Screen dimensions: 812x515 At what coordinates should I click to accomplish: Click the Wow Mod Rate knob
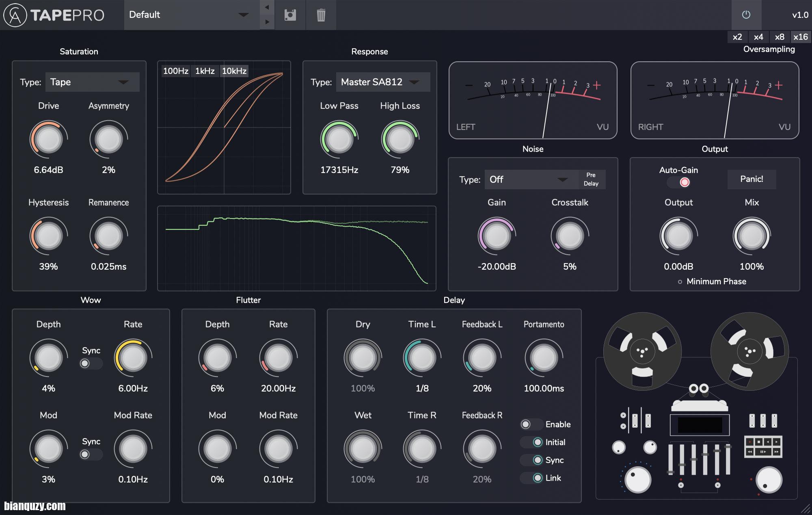[133, 449]
